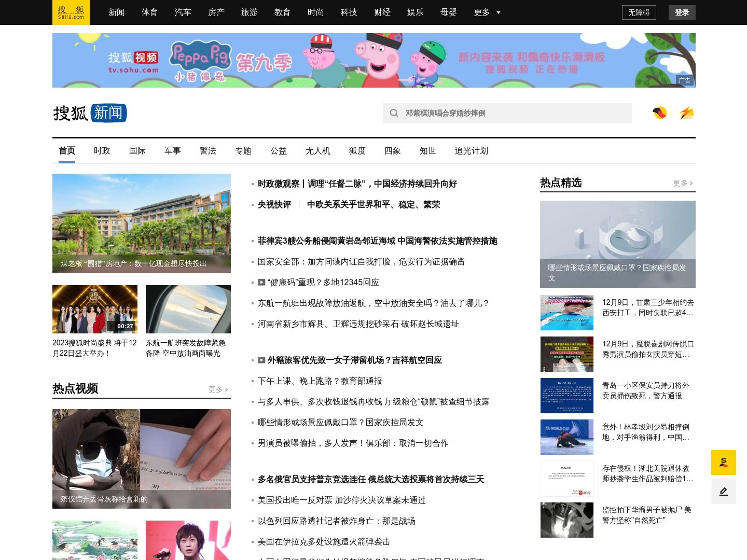This screenshot has width=747, height=560.
Task: Open 热点视频 section heading
Action: pyautogui.click(x=75, y=388)
